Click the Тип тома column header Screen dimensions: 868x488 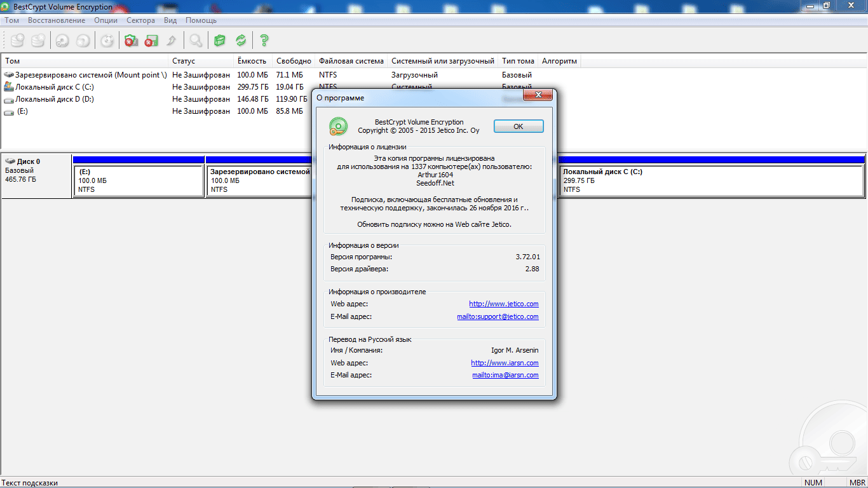pos(519,61)
